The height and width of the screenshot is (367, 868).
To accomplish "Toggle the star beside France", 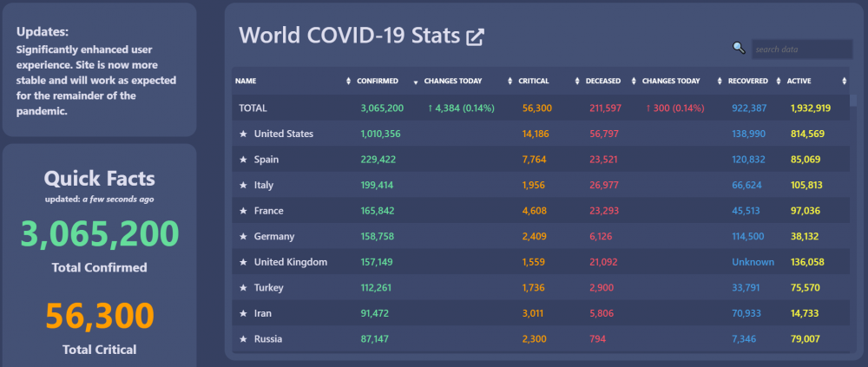I will click(x=242, y=211).
